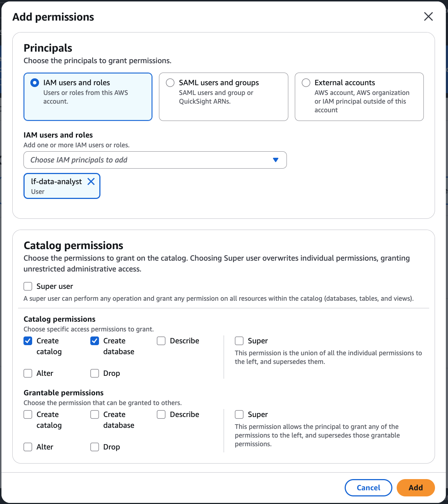
Task: Click the Add button
Action: pos(415,487)
